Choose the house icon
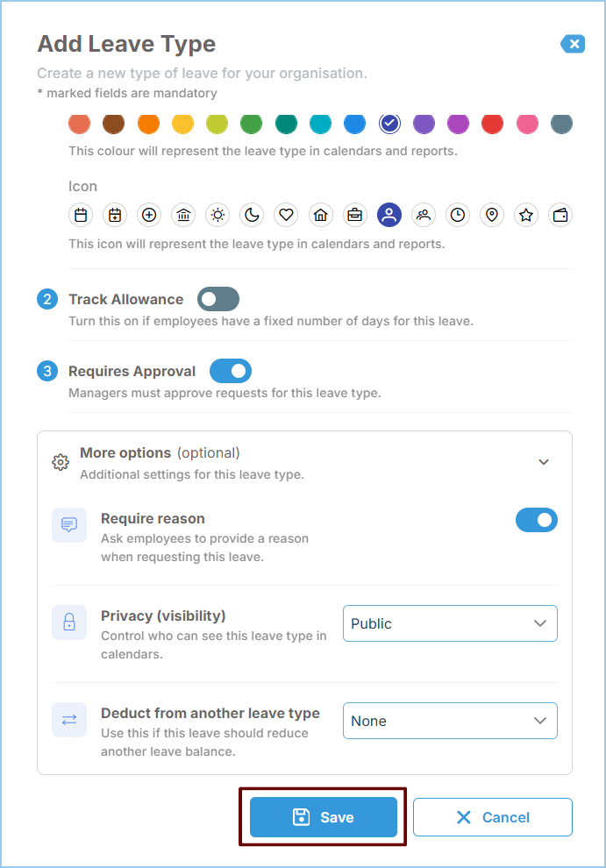 tap(321, 215)
